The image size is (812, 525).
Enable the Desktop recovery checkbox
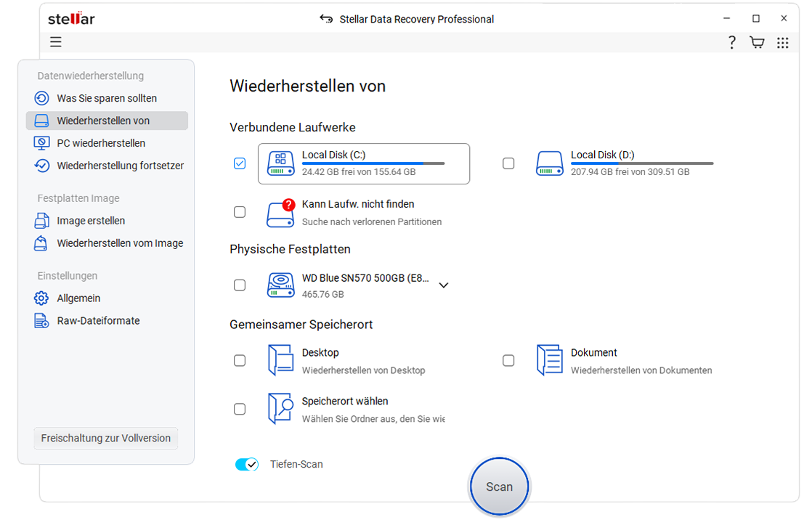coord(240,360)
